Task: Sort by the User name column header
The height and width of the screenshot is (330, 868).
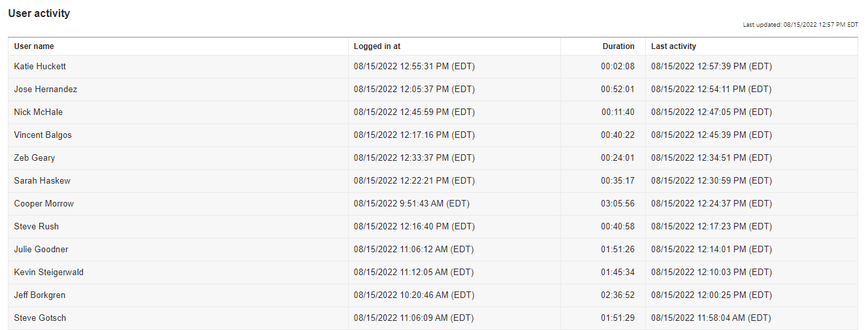Action: [34, 46]
